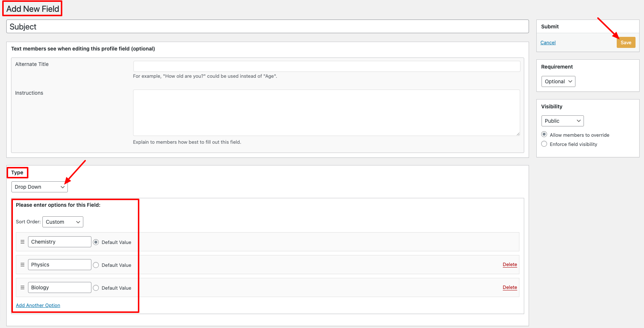Set Physics as the default value
This screenshot has height=328, width=644.
(96, 265)
